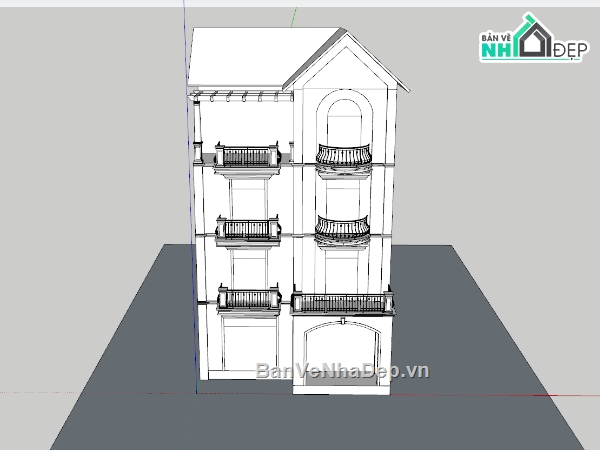Image resolution: width=600 pixels, height=450 pixels.
Task: Select the wide balcony above the garage
Action: [343, 304]
